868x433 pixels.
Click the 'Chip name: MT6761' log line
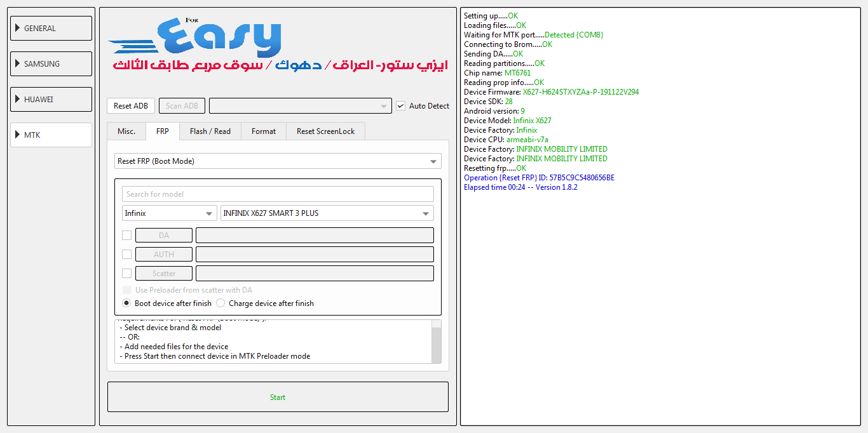[x=498, y=73]
